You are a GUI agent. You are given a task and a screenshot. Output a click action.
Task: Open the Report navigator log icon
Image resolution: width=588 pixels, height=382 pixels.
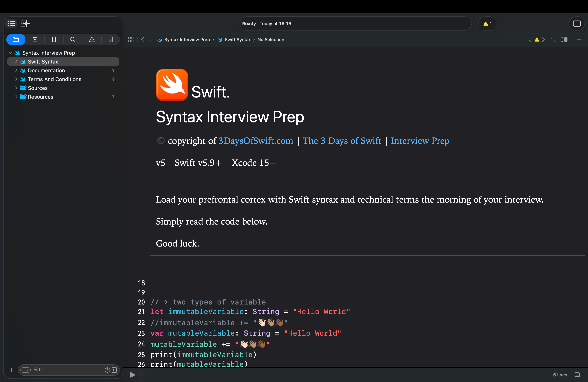point(110,40)
